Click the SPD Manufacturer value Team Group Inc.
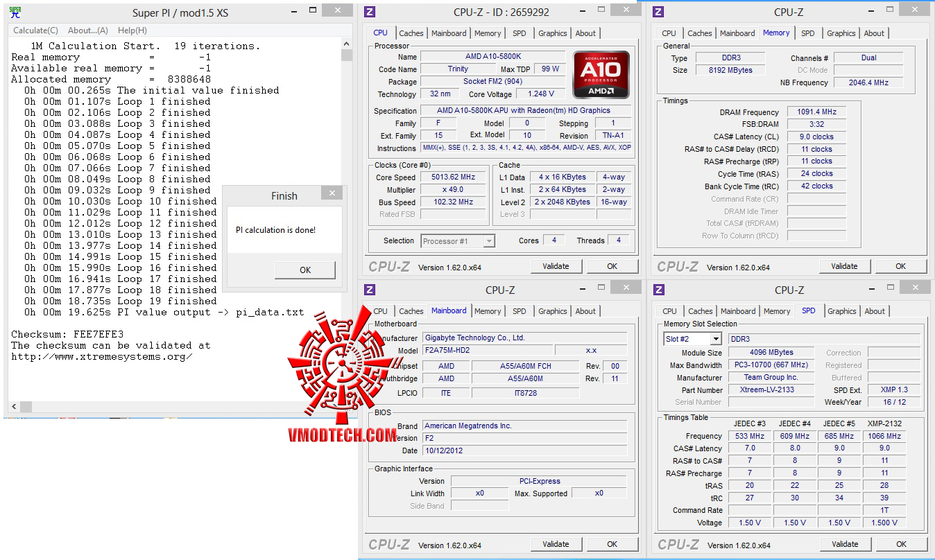 pos(772,378)
